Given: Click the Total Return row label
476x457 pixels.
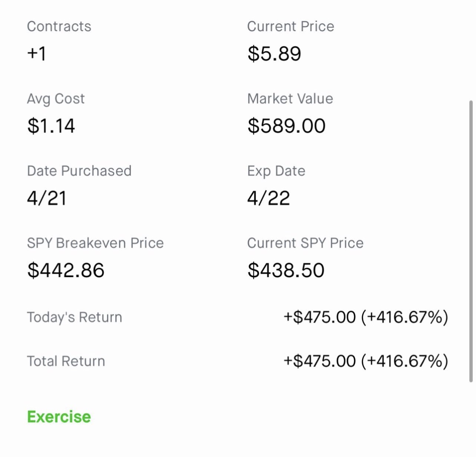Looking at the screenshot, I should (x=66, y=361).
